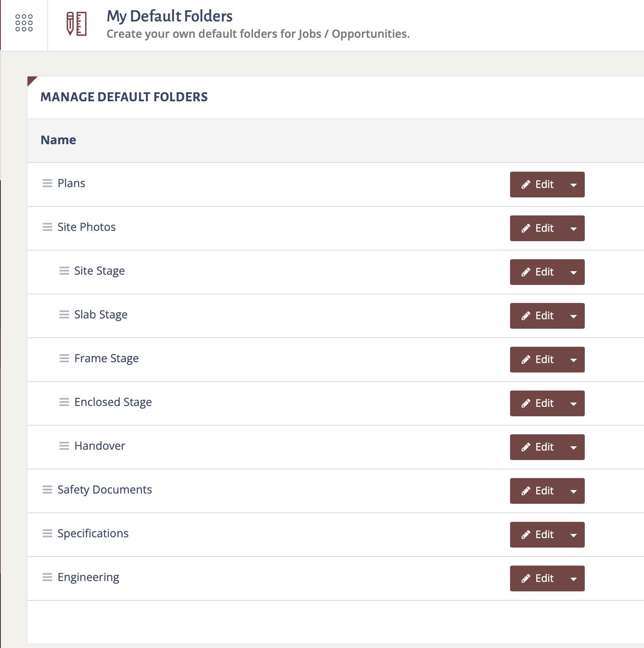The height and width of the screenshot is (648, 644).
Task: Open the Safety Documents dropdown arrow
Action: [x=574, y=491]
